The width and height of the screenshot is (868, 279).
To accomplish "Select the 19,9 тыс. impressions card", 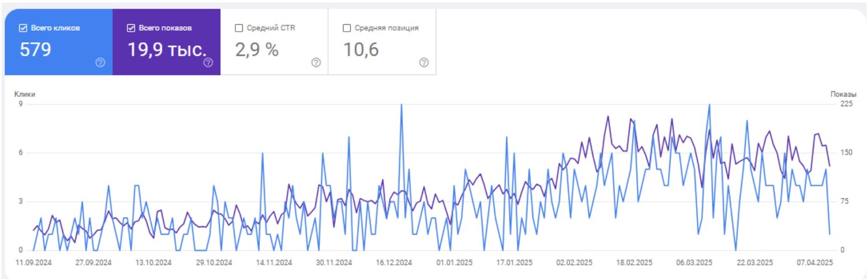I will click(166, 42).
